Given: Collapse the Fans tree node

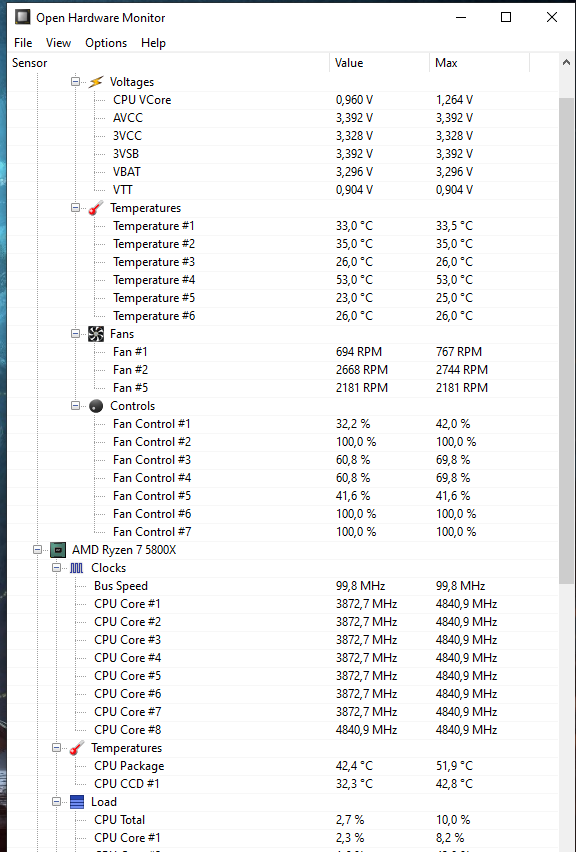Looking at the screenshot, I should [76, 334].
